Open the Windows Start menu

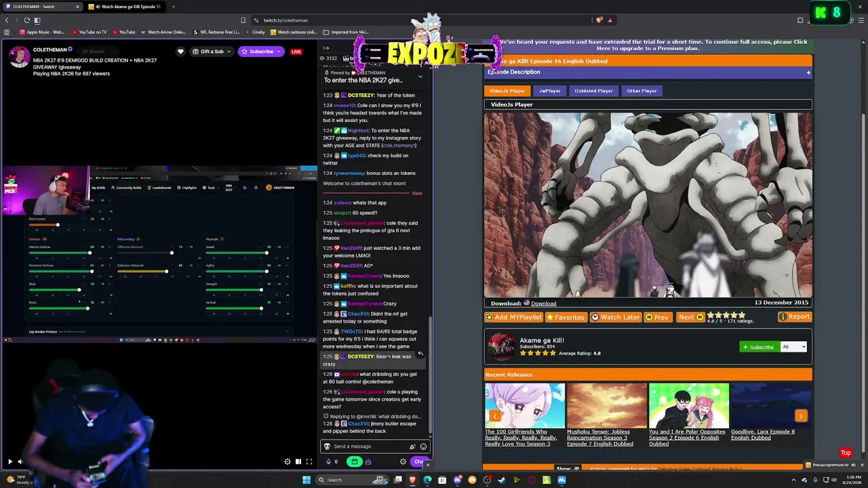click(x=307, y=480)
